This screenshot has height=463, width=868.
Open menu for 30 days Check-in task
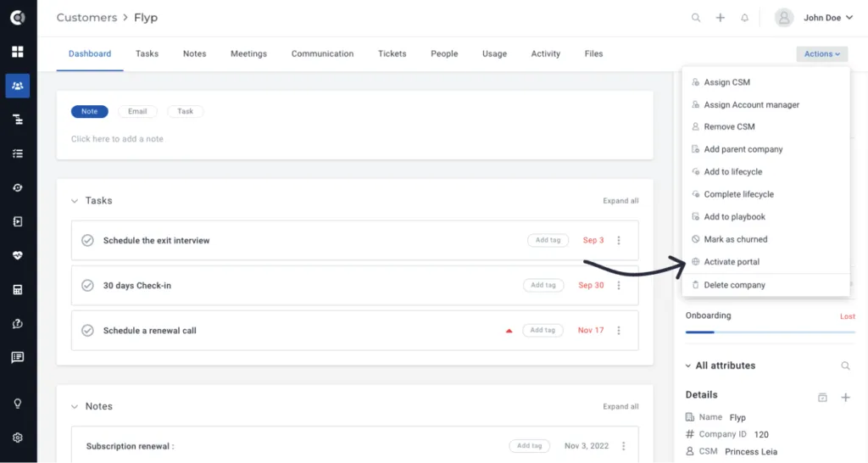coord(619,285)
